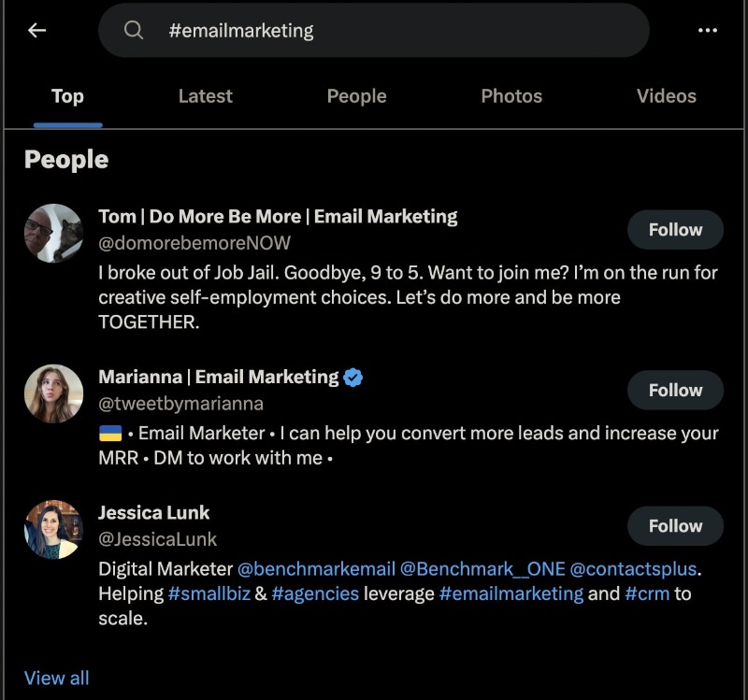Click the #smallbiz hashtag link

pos(209,593)
